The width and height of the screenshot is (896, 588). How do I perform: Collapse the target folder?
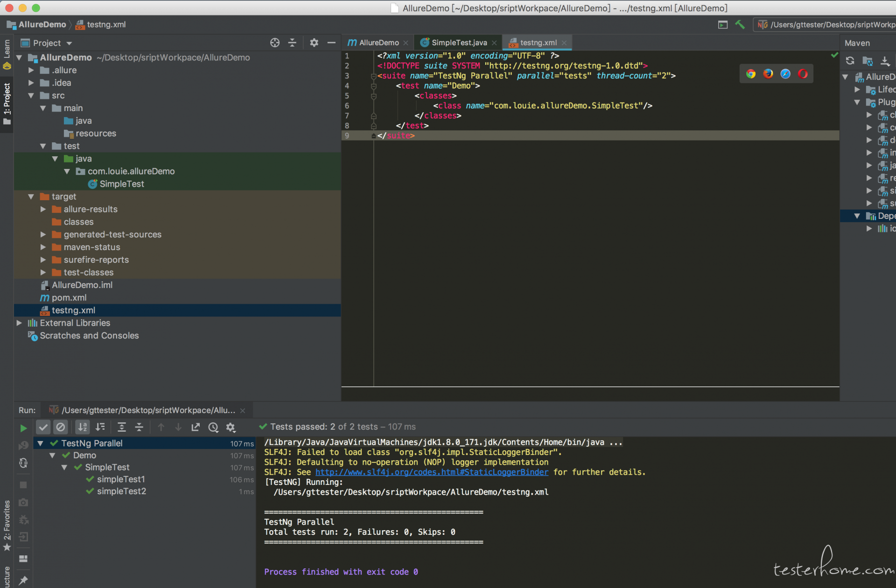31,196
